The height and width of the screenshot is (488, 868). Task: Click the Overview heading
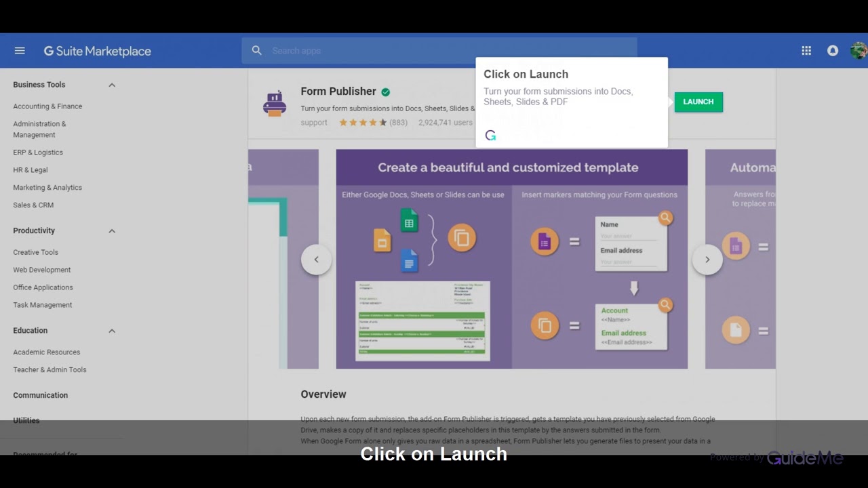323,394
